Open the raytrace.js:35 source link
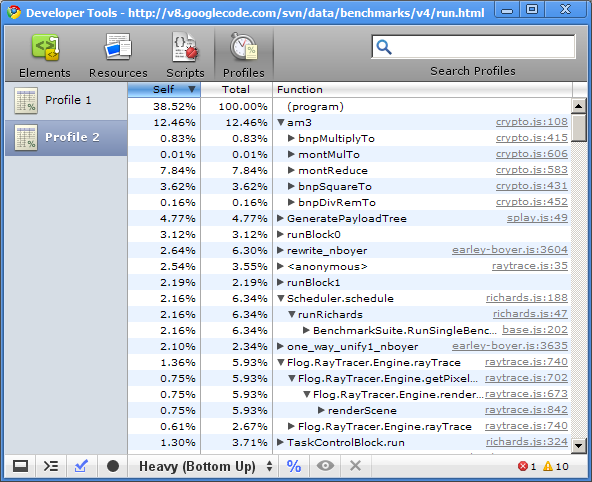Viewport: 592px width, 482px height. (530, 266)
